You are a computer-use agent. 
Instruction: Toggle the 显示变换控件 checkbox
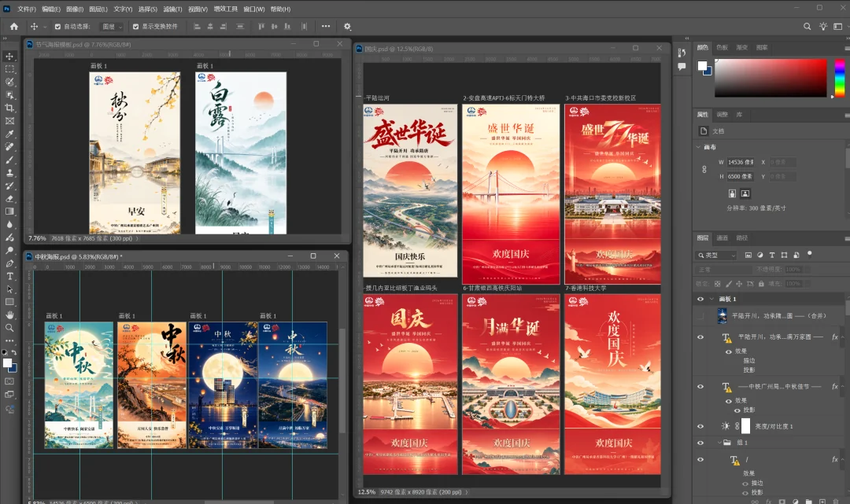(135, 26)
